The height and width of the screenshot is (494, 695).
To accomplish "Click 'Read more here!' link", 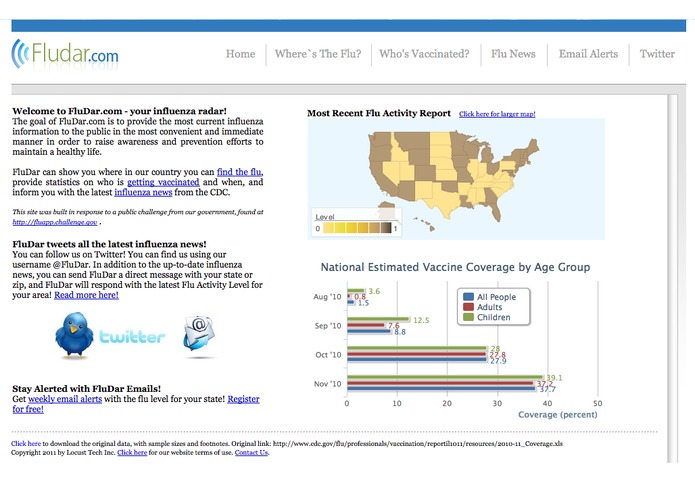I will coord(86,295).
